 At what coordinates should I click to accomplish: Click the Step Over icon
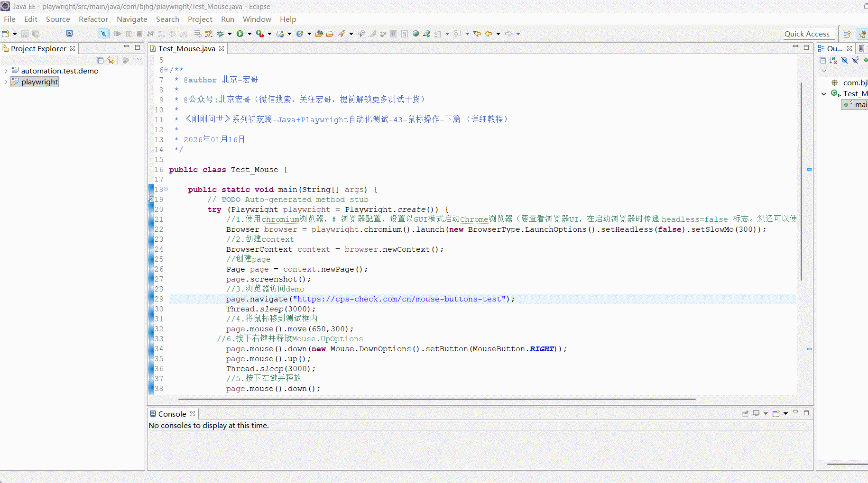[x=173, y=34]
